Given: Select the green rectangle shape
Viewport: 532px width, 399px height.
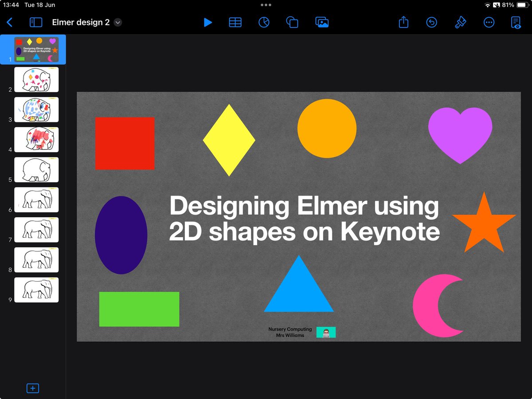Looking at the screenshot, I should [x=139, y=309].
